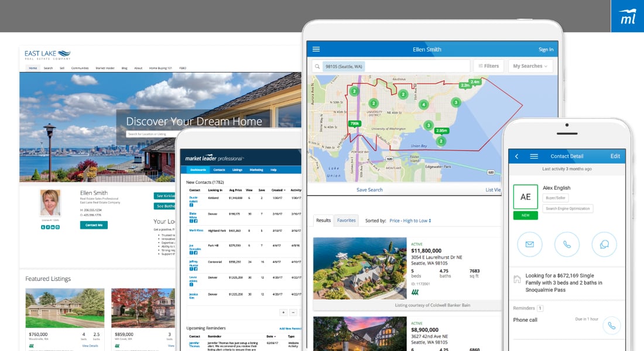Click the 790k price marker on map
This screenshot has width=644, height=351.
click(354, 123)
